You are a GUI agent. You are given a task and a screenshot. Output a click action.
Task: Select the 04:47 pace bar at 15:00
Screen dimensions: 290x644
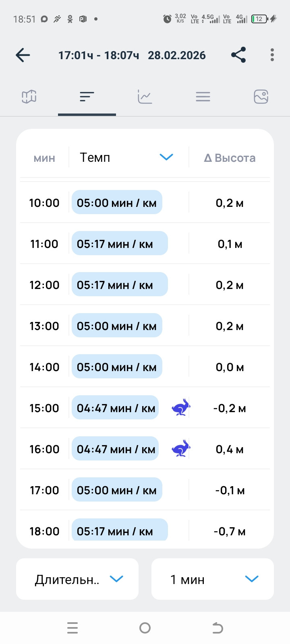(x=115, y=408)
